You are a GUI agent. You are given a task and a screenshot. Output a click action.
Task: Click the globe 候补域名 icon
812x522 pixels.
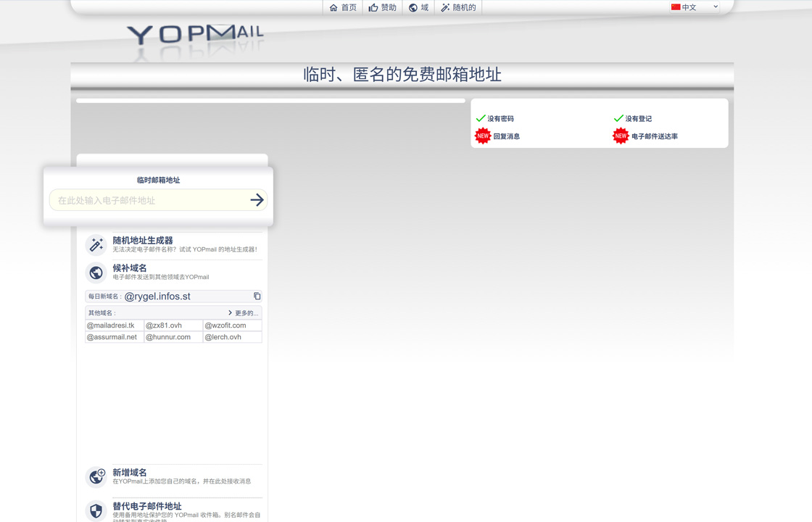coord(96,272)
